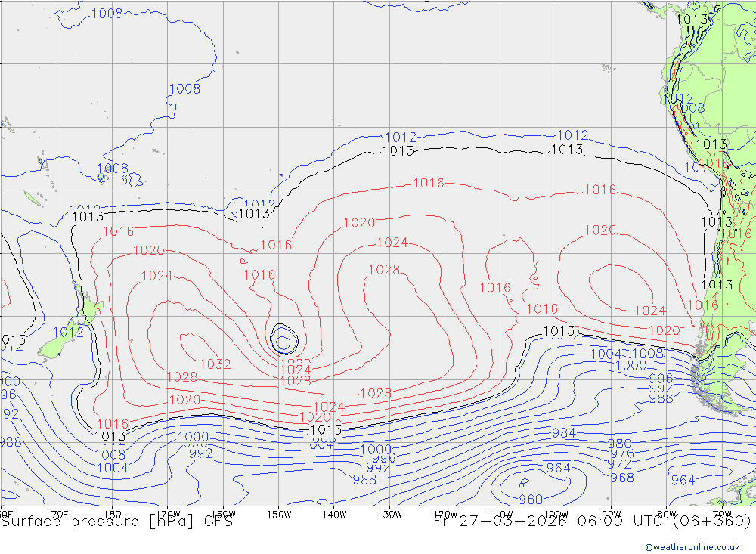Select the 170E longitude axis label
This screenshot has width=756, height=554.
(x=57, y=515)
